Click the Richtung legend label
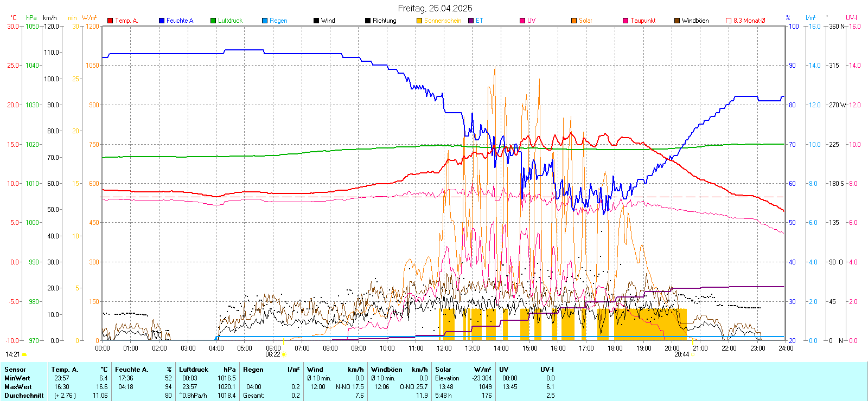Viewport: 868px width, 401px height. click(x=384, y=21)
